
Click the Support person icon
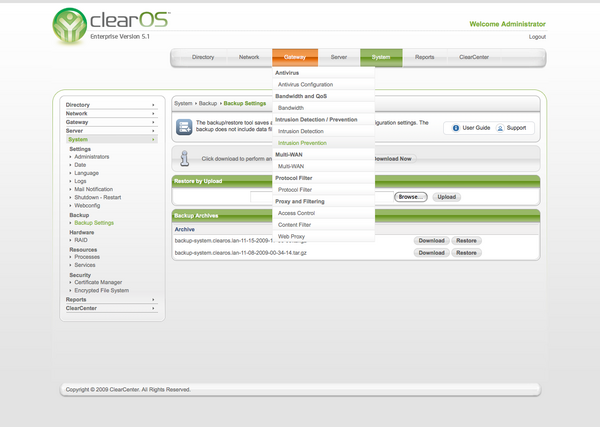tap(500, 128)
